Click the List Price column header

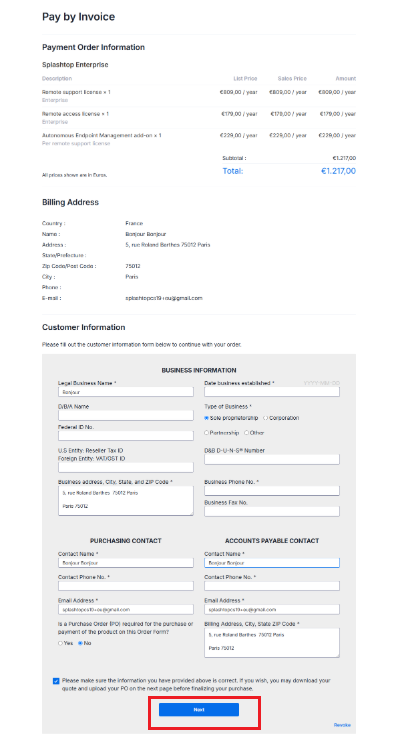[x=245, y=78]
